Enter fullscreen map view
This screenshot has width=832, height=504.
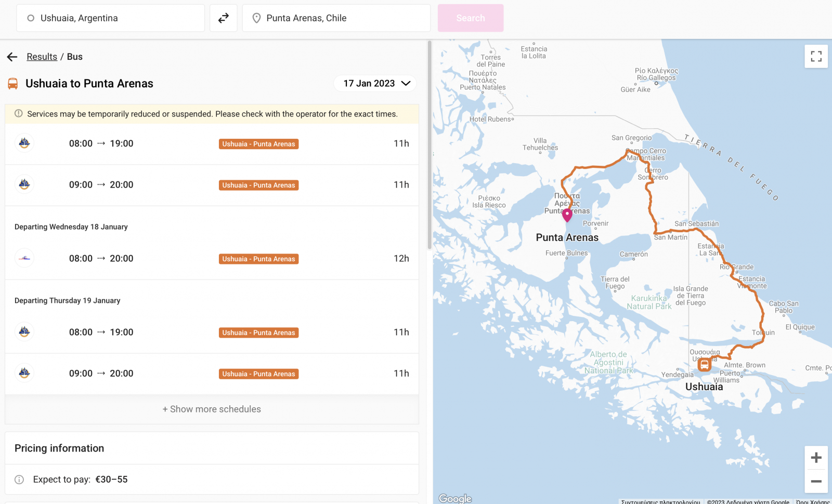coord(816,56)
